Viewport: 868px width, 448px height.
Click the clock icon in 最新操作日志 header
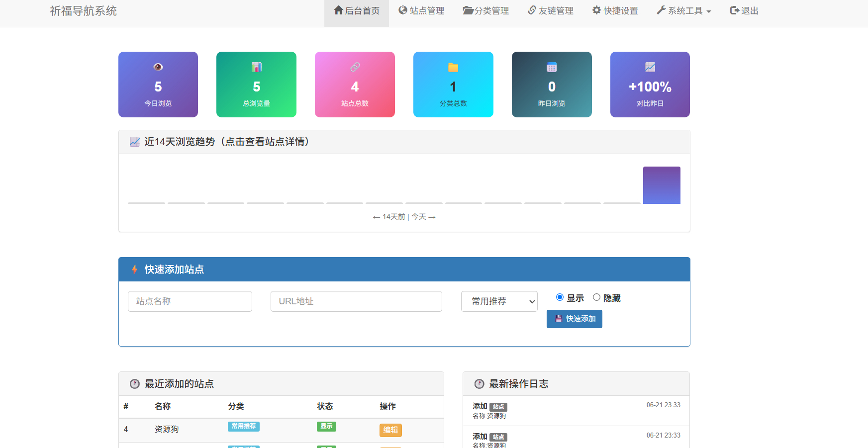(x=480, y=384)
